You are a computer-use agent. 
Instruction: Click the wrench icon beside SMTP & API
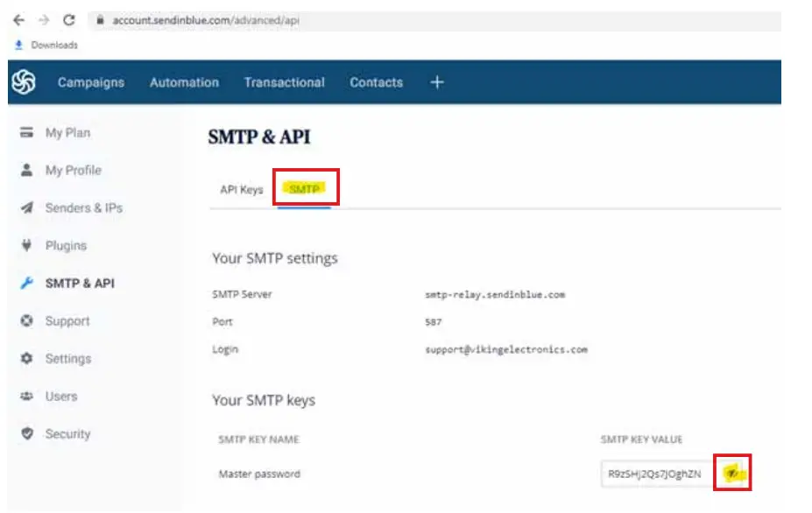pos(26,283)
